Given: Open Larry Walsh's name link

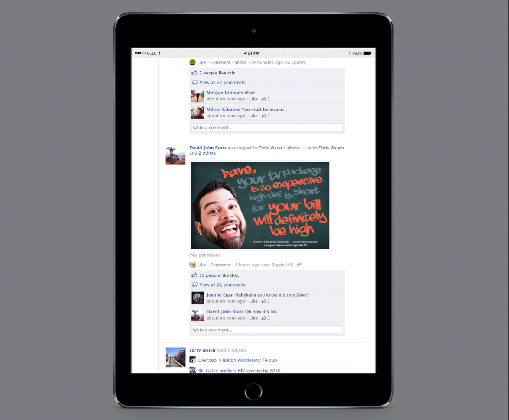Looking at the screenshot, I should pos(202,350).
